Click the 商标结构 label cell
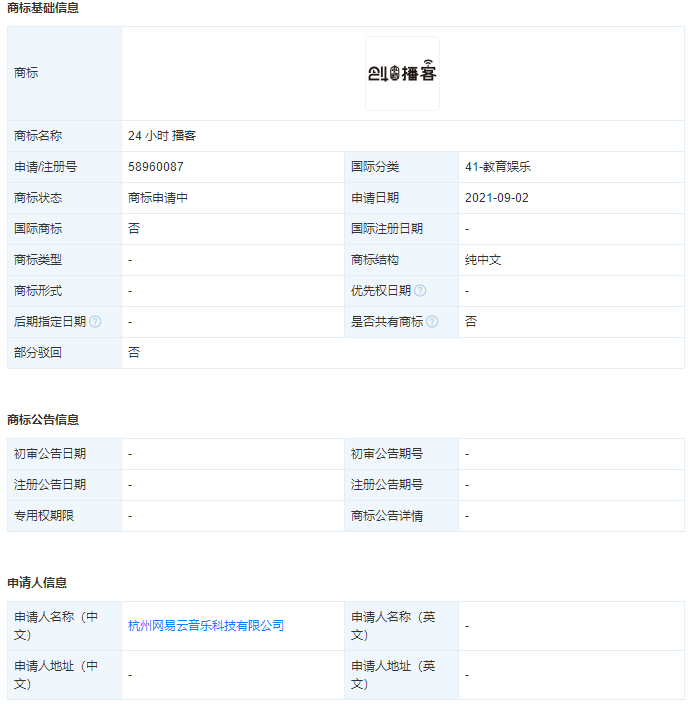This screenshot has width=693, height=704. coord(402,260)
